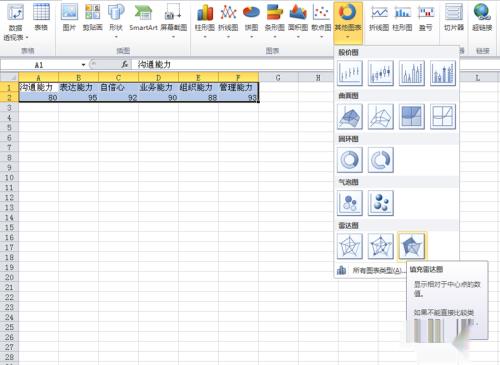Open the Column chart dropdown
This screenshot has width=500, height=365.
click(205, 21)
